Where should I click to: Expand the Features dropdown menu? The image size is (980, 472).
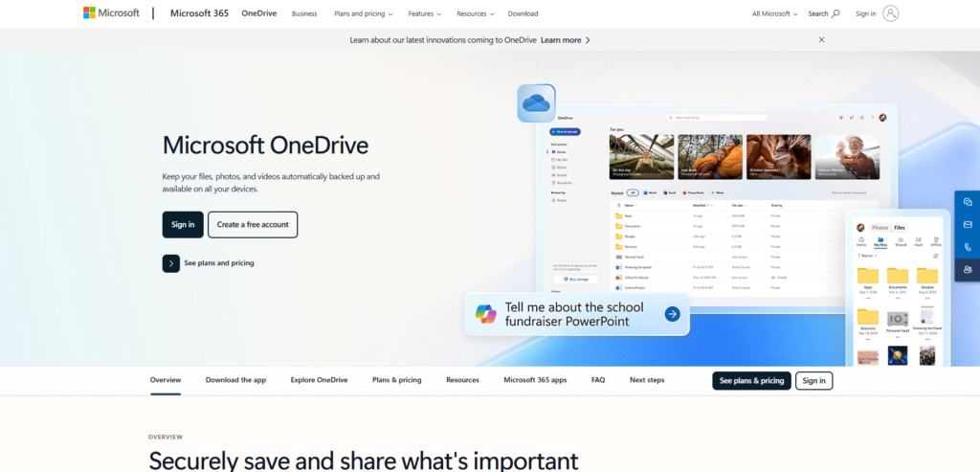tap(424, 13)
